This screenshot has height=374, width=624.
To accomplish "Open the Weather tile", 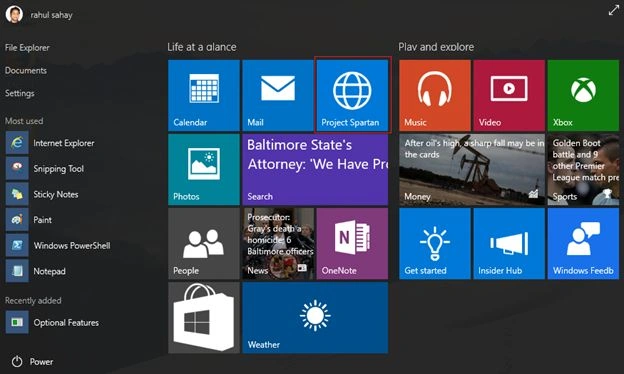I will [x=315, y=318].
